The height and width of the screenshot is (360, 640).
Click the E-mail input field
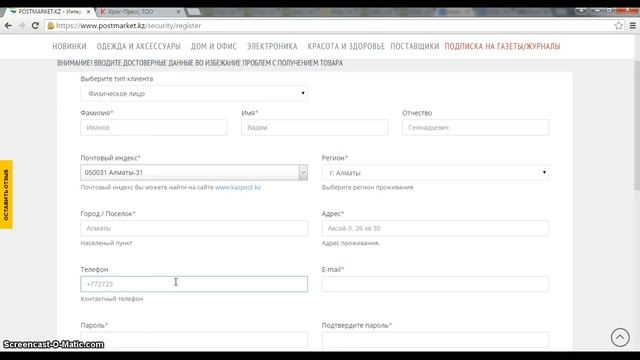[436, 284]
